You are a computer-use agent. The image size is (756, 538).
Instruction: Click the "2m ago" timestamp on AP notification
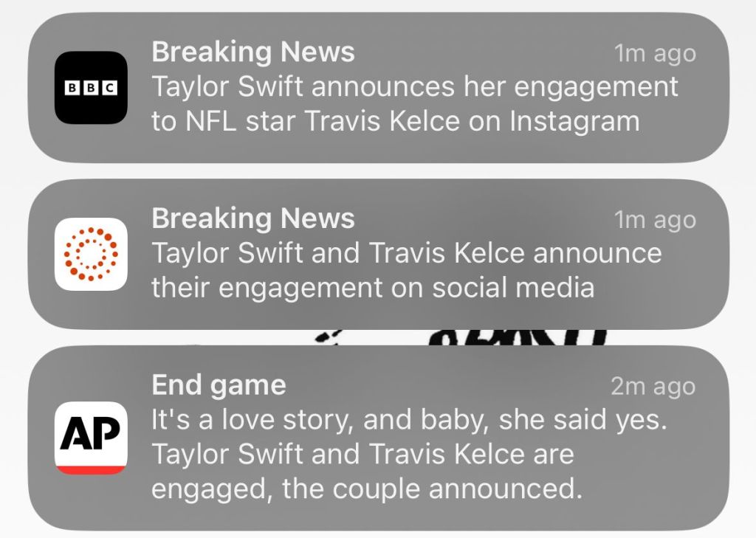tap(653, 387)
